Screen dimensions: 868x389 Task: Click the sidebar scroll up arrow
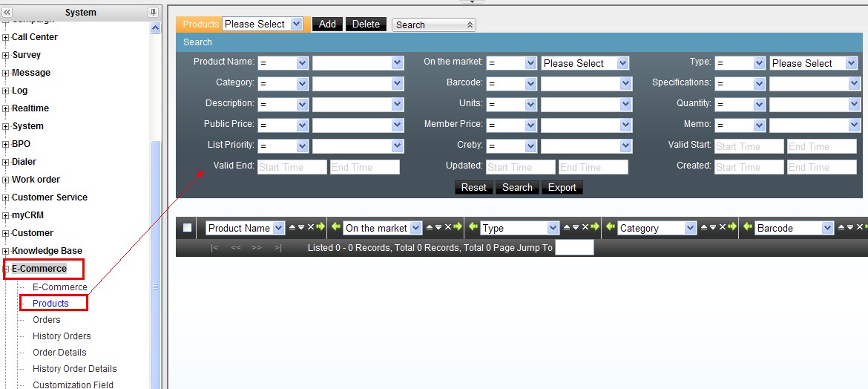click(155, 28)
